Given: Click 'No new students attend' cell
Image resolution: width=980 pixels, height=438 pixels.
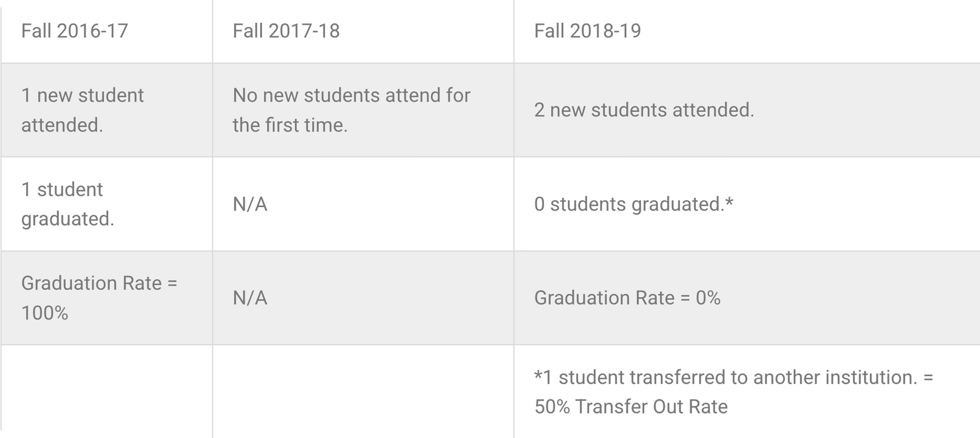Looking at the screenshot, I should (351, 96).
